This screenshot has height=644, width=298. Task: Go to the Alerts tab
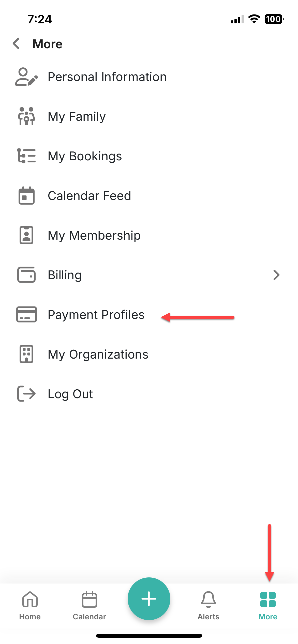(x=208, y=605)
